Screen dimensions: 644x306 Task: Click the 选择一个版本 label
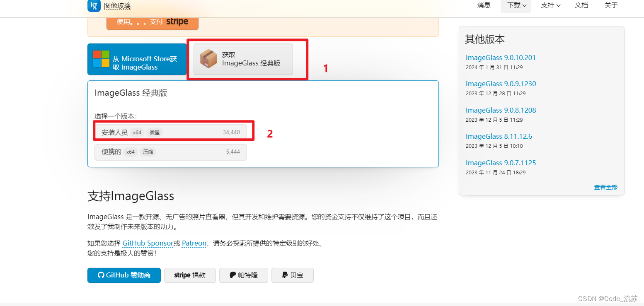[116, 116]
